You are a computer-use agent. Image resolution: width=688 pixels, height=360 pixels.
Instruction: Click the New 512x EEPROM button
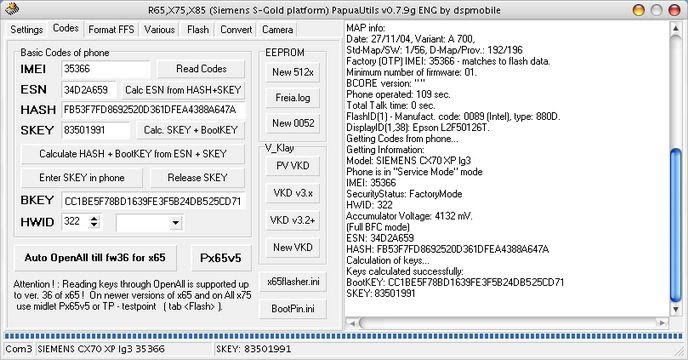(x=293, y=72)
